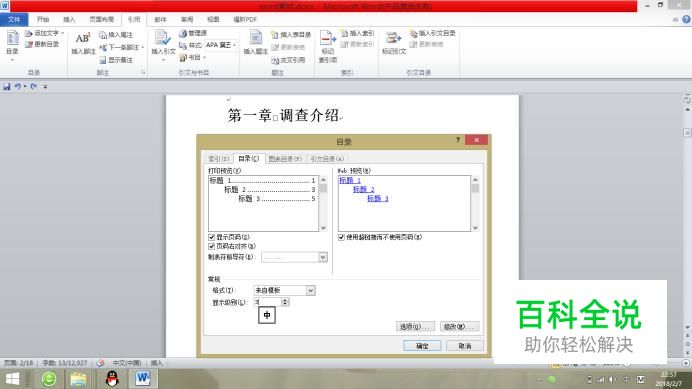Click the 修改 Modify button
Viewport: 692px width, 389px height.
click(x=459, y=327)
